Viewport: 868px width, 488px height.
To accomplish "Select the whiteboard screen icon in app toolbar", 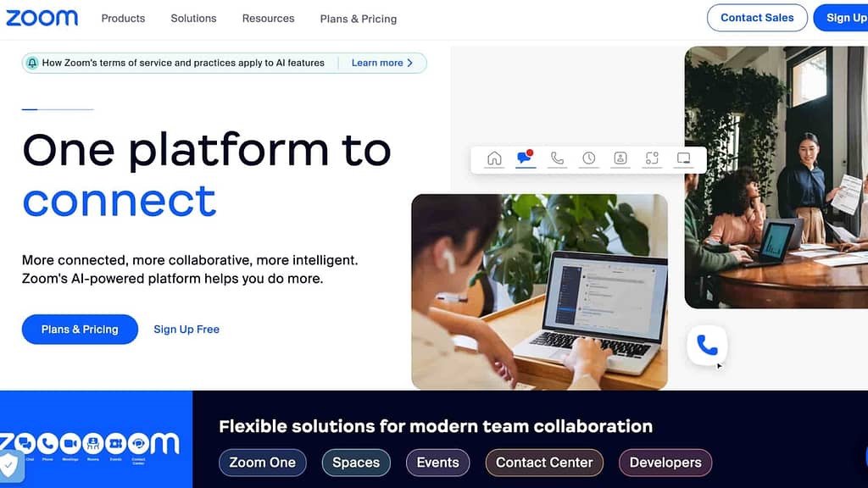I will point(684,158).
